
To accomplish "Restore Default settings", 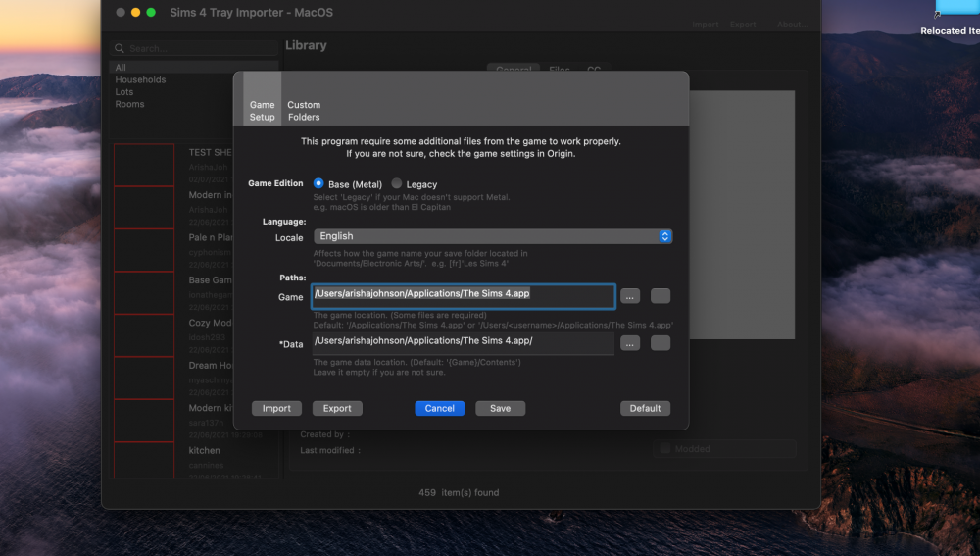I will pos(646,408).
